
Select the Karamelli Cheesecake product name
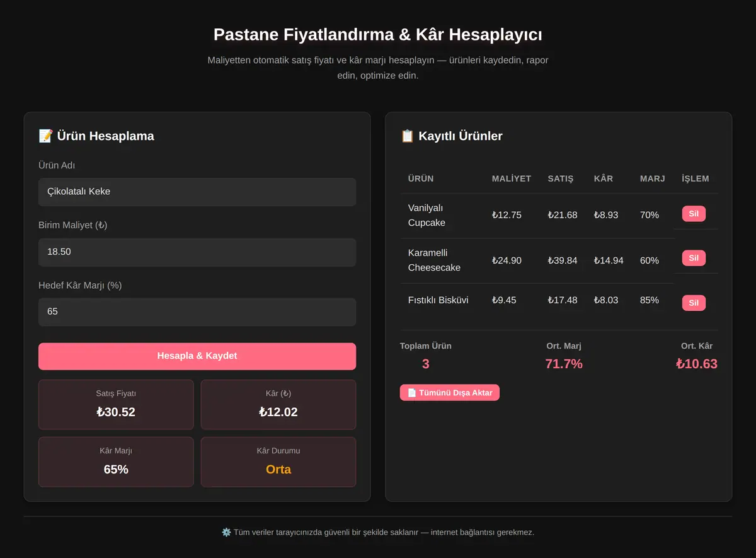pos(434,260)
